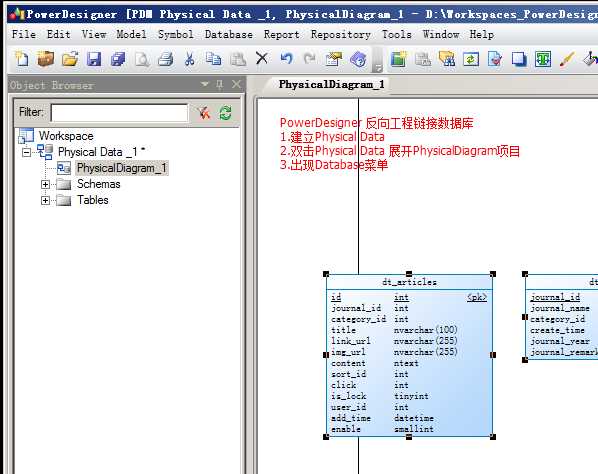The height and width of the screenshot is (474, 598).
Task: Expand the Tables folder
Action: [45, 201]
